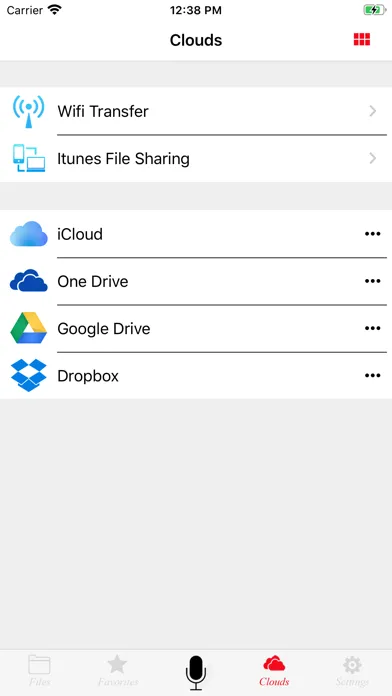Tap the One Drive cloud icon

pos(29,281)
